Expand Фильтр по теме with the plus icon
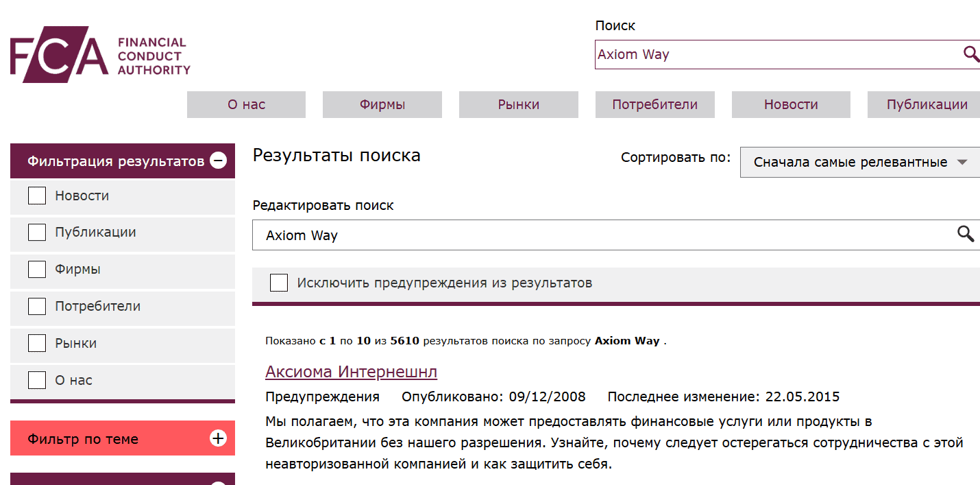Viewport: 980px width, 485px height. pyautogui.click(x=219, y=438)
